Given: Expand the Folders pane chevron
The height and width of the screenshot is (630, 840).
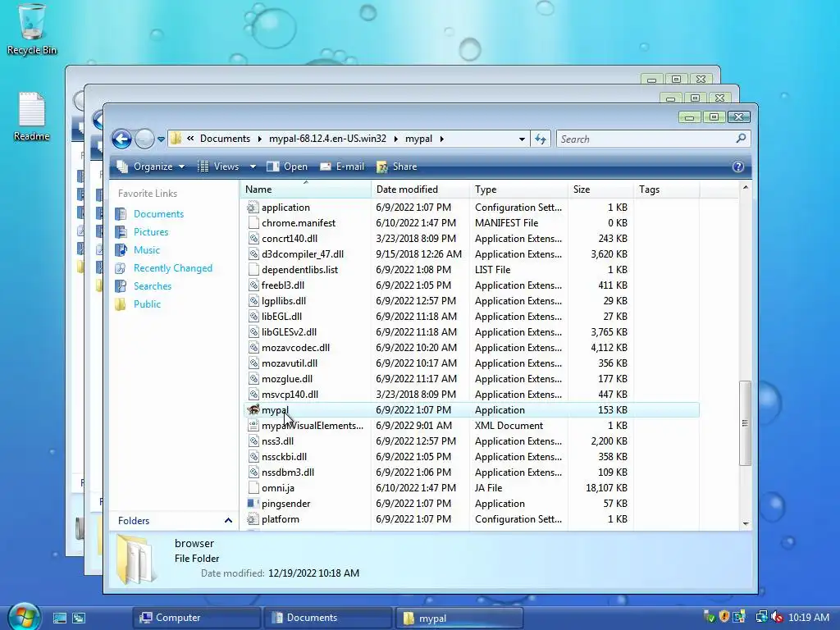Looking at the screenshot, I should tap(228, 521).
